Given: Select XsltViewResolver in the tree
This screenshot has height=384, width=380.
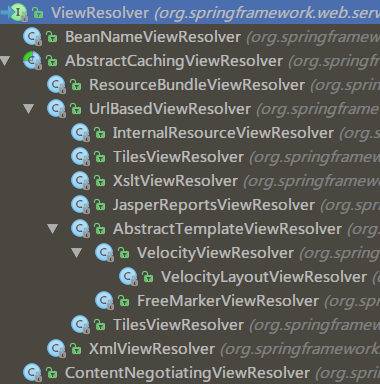Looking at the screenshot, I should pyautogui.click(x=175, y=181).
